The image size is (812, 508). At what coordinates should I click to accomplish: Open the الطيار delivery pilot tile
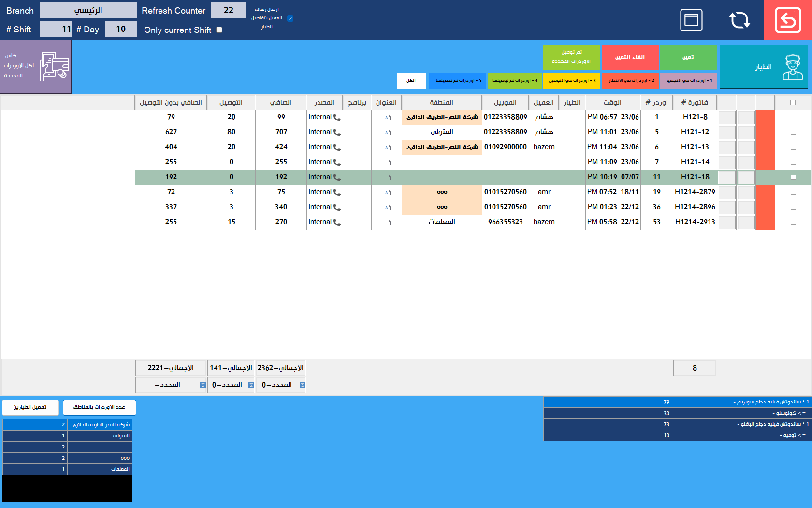point(763,67)
